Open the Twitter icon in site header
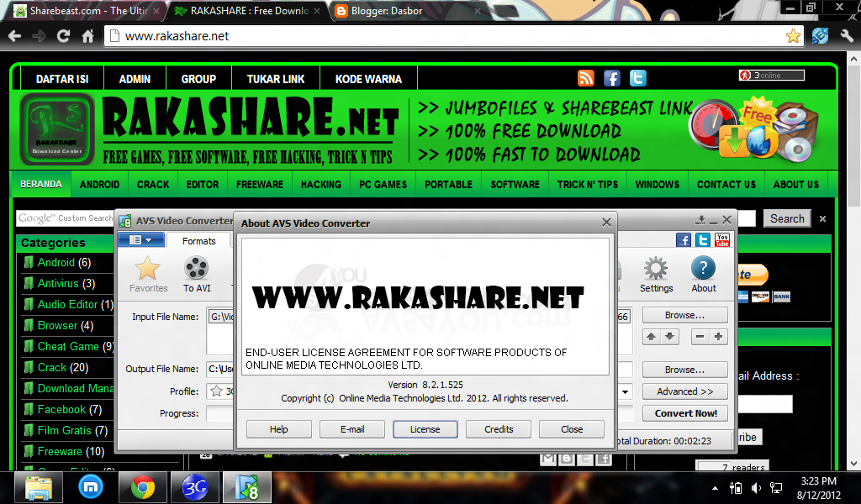This screenshot has width=861, height=504. tap(637, 78)
